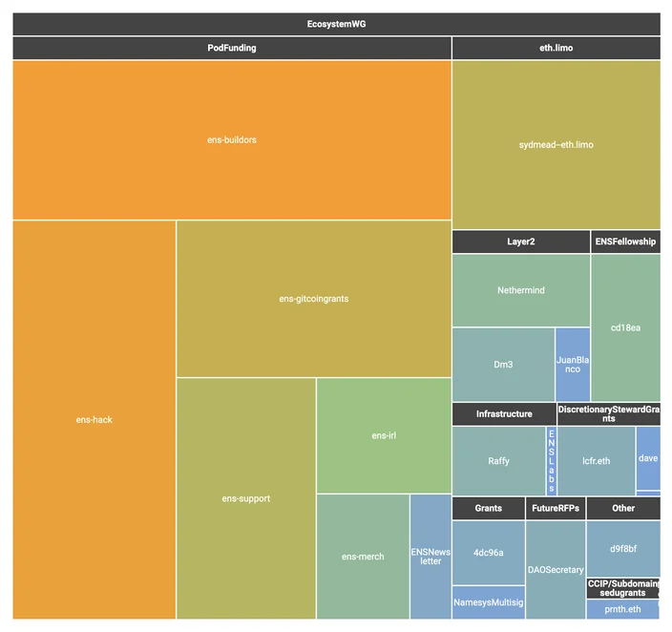Click the sydmead–eth.limo block
This screenshot has width=672, height=632.
coord(556,145)
